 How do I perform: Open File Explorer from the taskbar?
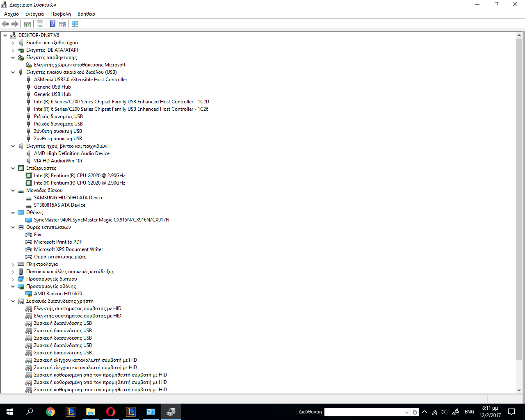91,412
